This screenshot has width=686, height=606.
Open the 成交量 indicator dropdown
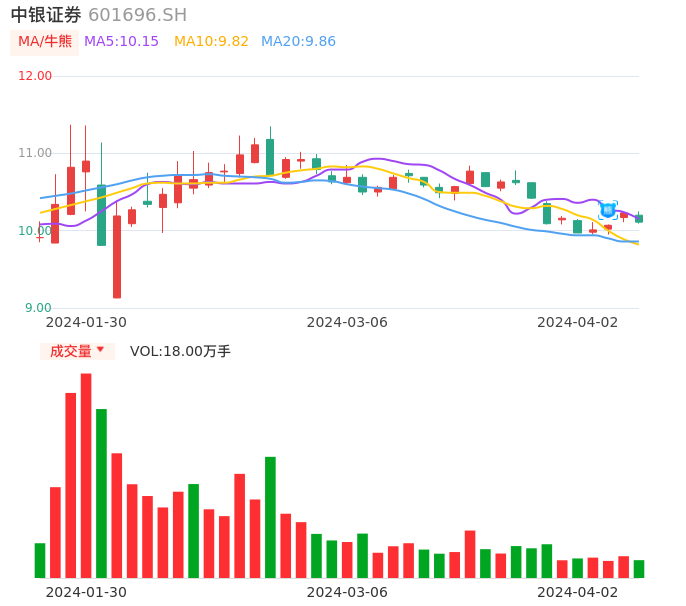tap(77, 351)
